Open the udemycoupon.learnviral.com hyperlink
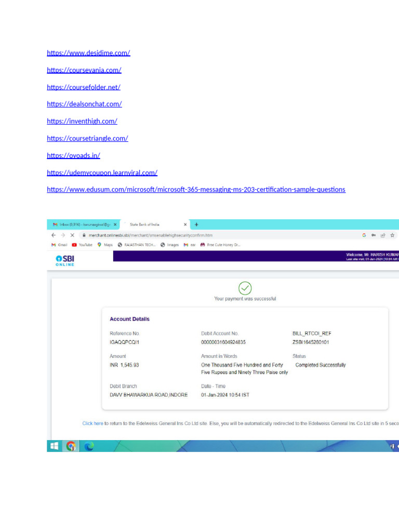The width and height of the screenshot is (399, 532). (102, 172)
